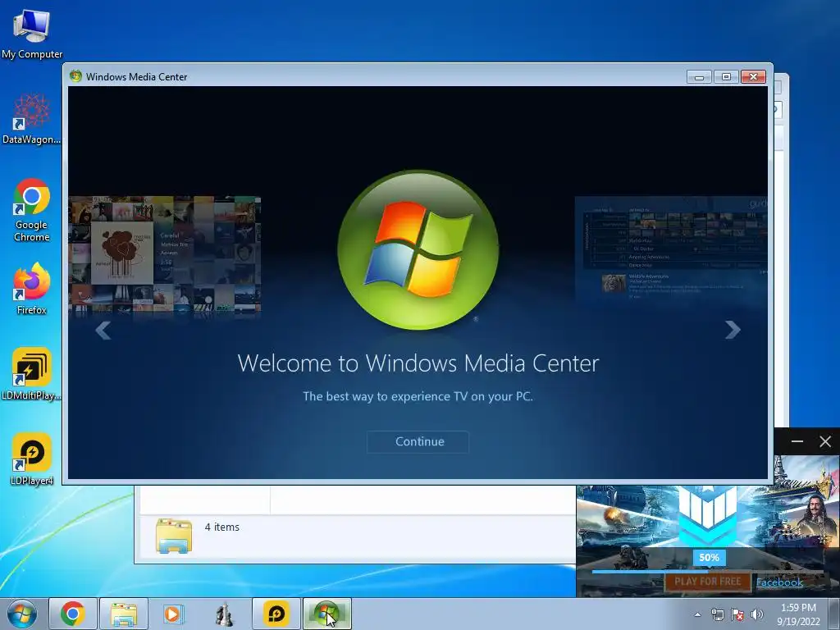Screen dimensions: 840x630
Task: Minimize the ad popup window
Action: [797, 441]
